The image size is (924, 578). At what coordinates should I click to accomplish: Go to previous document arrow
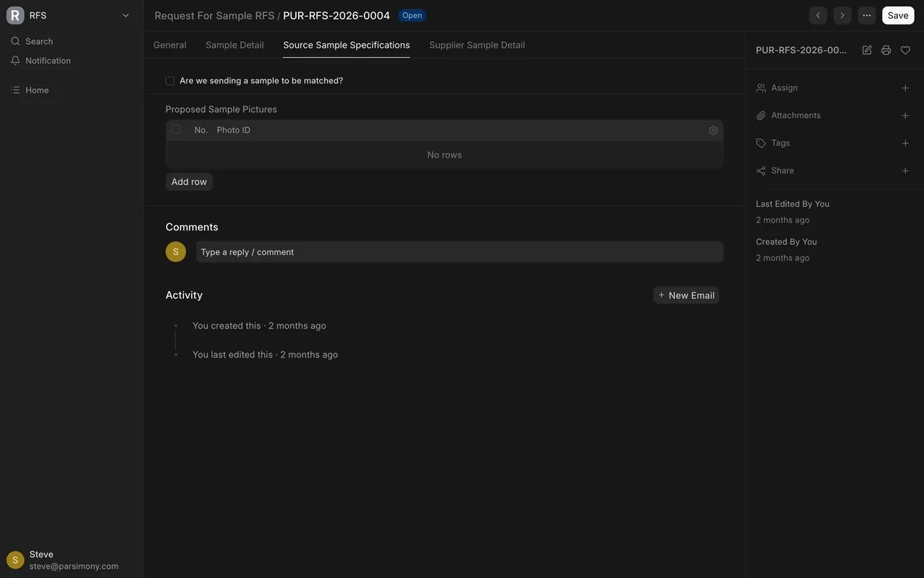click(818, 15)
